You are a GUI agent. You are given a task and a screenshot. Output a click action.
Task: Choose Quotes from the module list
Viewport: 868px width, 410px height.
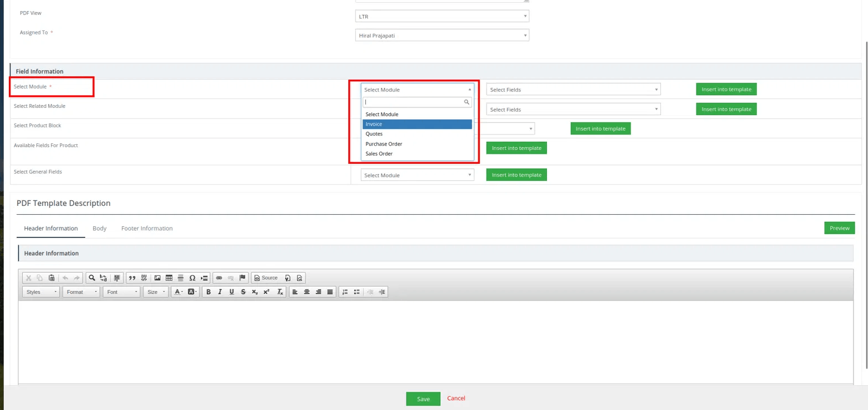[417, 134]
